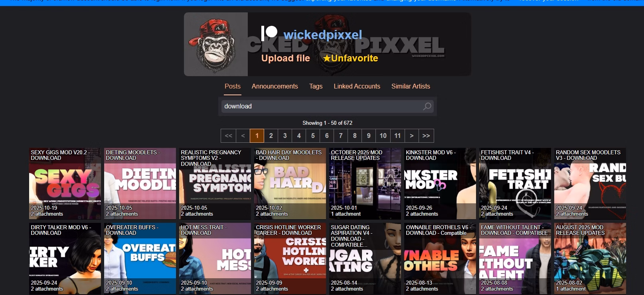Image resolution: width=644 pixels, height=295 pixels.
Task: Open the Tags tab
Action: 316,86
